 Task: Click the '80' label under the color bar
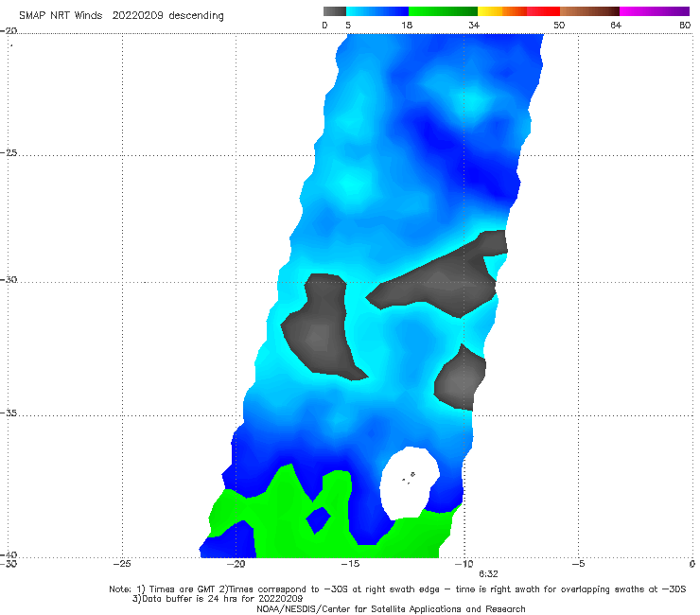tap(685, 26)
